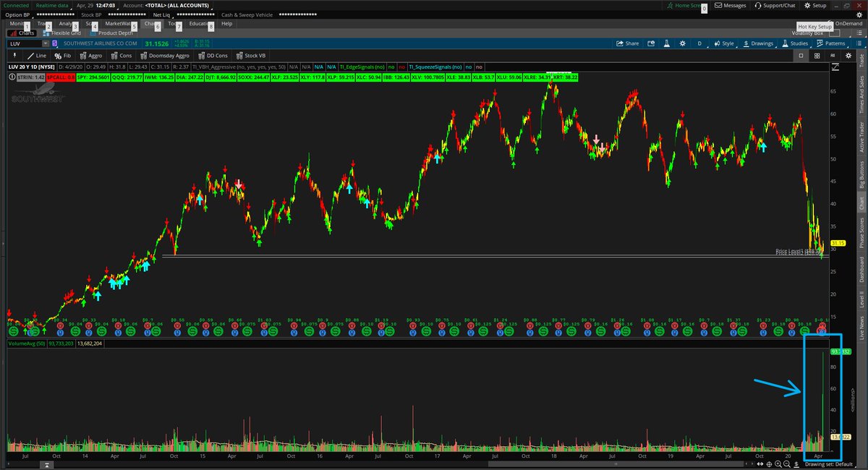This screenshot has width=868, height=470.
Task: Click the zoom out magnifier icon
Action: [x=787, y=463]
